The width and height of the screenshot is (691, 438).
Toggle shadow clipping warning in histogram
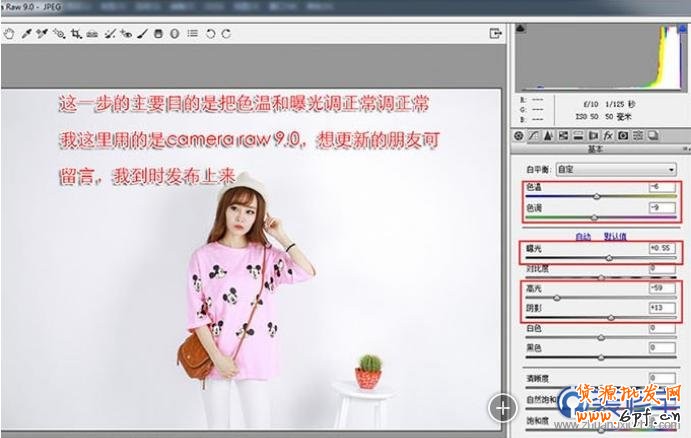[x=522, y=31]
